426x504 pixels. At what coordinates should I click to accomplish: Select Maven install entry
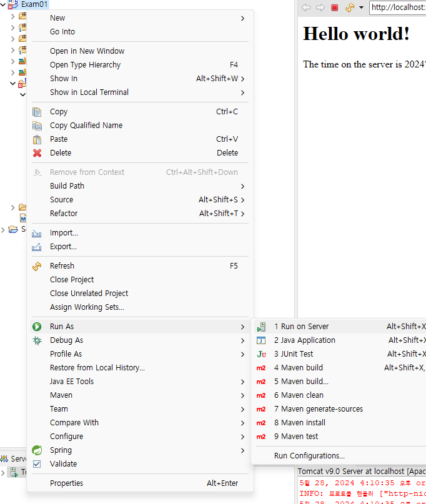(340, 423)
